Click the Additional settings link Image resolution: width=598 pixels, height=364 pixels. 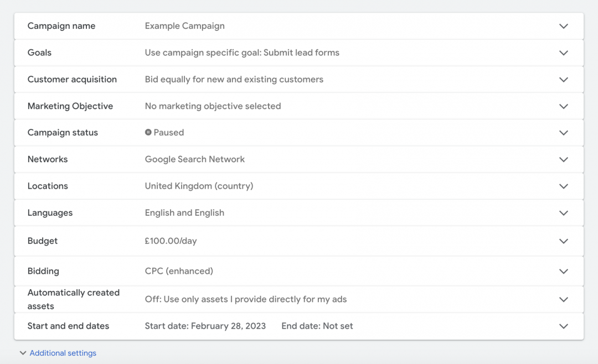[63, 353]
